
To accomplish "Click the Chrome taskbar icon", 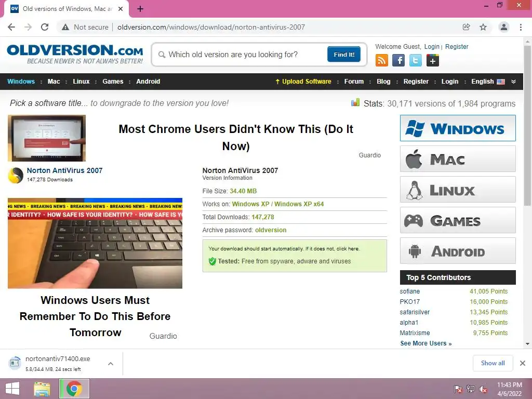I will click(x=74, y=389).
